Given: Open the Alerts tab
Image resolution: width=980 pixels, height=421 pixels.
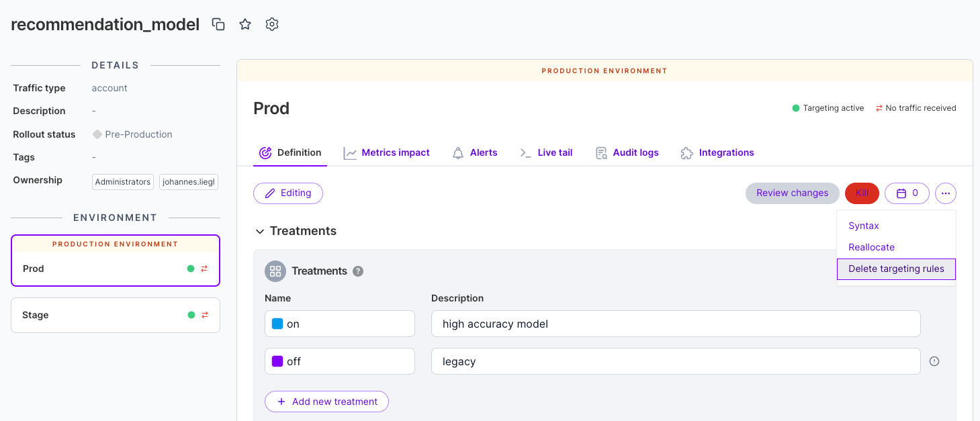Looking at the screenshot, I should 474,153.
